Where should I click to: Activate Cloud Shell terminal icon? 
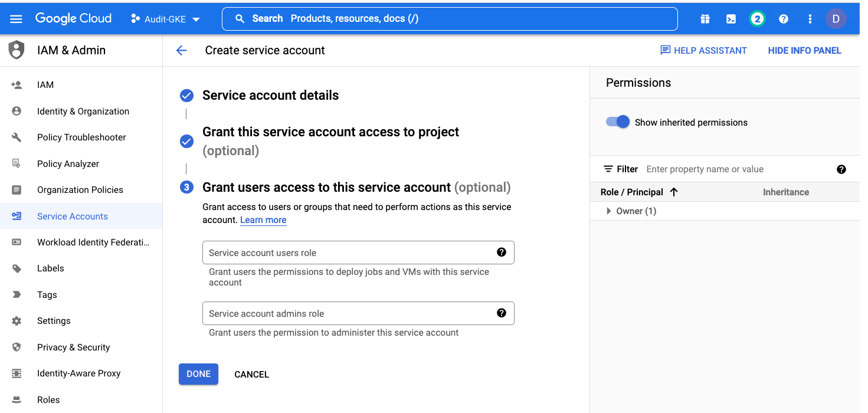(x=731, y=19)
